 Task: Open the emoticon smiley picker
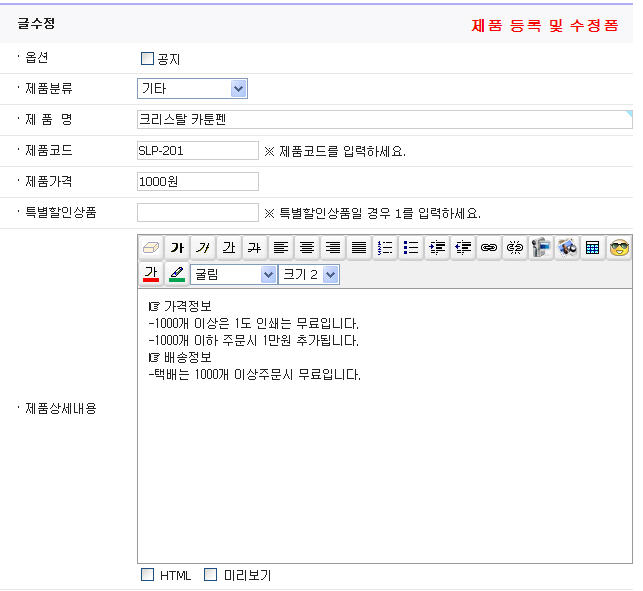(x=619, y=248)
